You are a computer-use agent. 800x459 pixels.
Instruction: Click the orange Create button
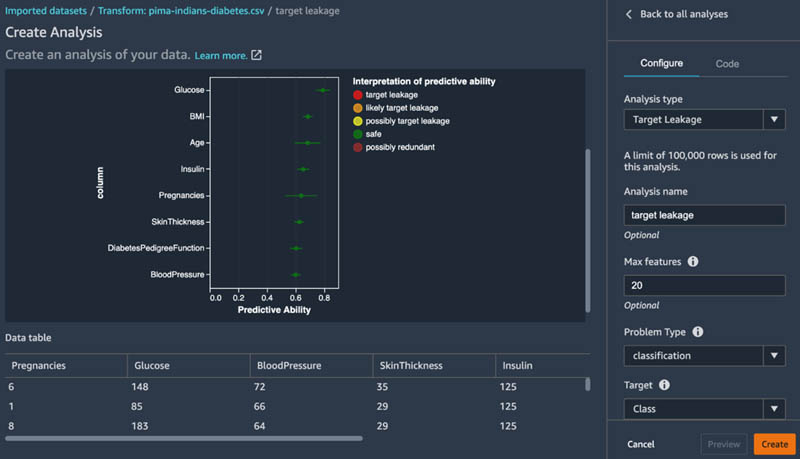click(x=774, y=444)
